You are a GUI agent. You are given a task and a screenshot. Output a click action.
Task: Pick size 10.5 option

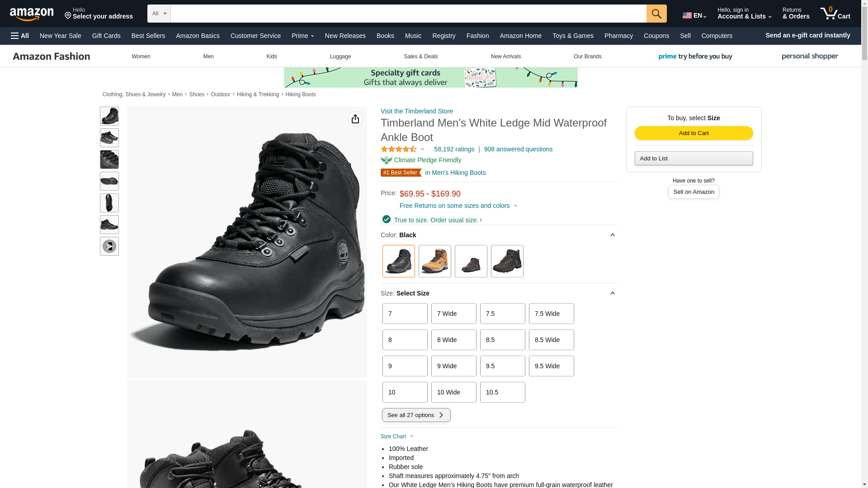502,392
